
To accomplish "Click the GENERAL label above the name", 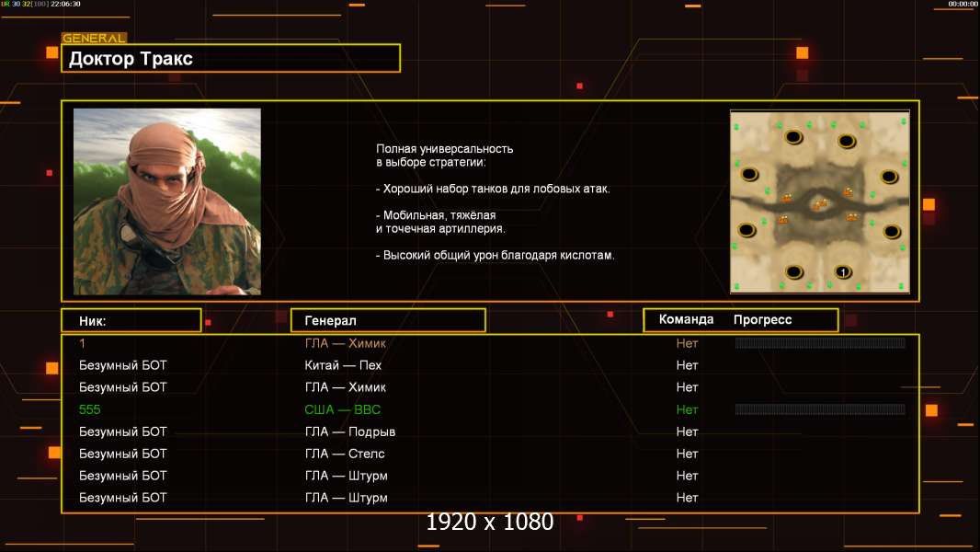I will (95, 38).
